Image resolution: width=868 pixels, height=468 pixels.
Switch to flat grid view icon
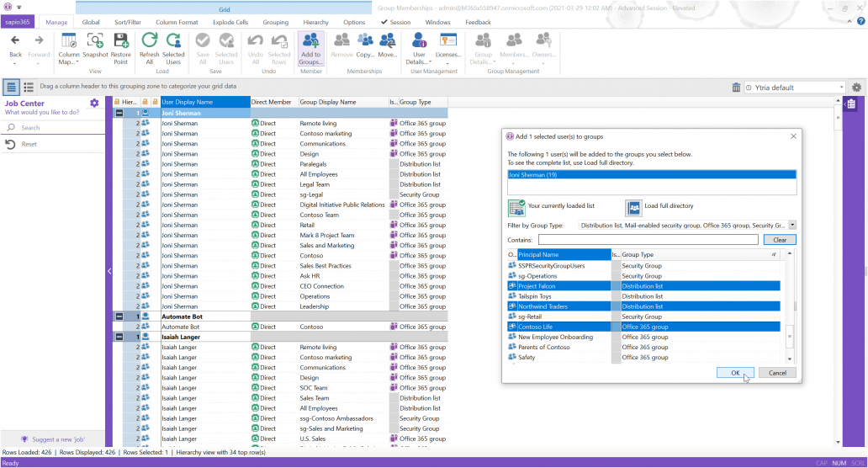(11, 87)
